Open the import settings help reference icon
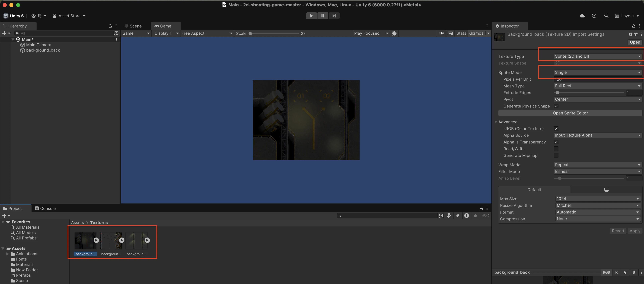 631,34
